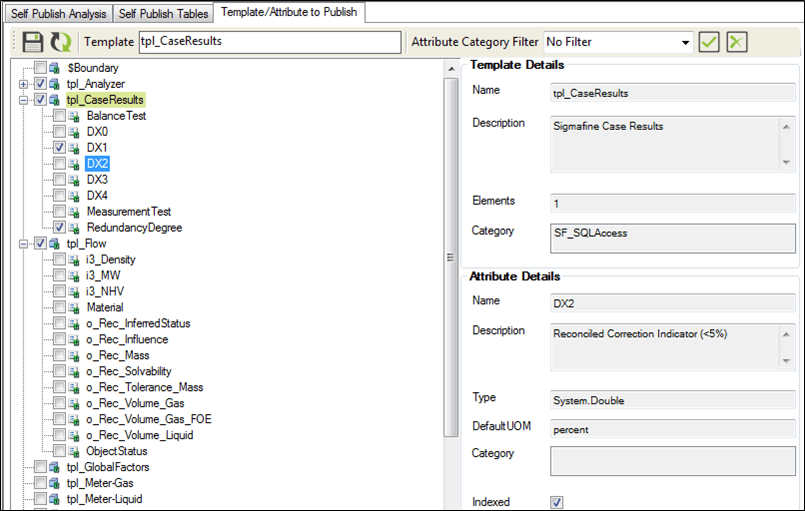805x511 pixels.
Task: Uncheck the tpl_Flow checkbox
Action: [x=41, y=243]
